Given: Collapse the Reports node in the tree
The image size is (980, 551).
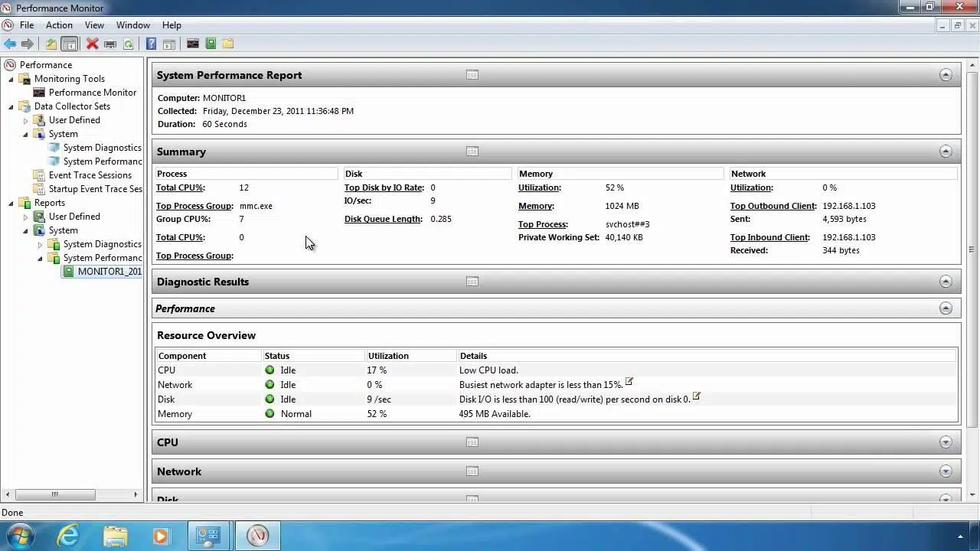Looking at the screenshot, I should [x=11, y=203].
